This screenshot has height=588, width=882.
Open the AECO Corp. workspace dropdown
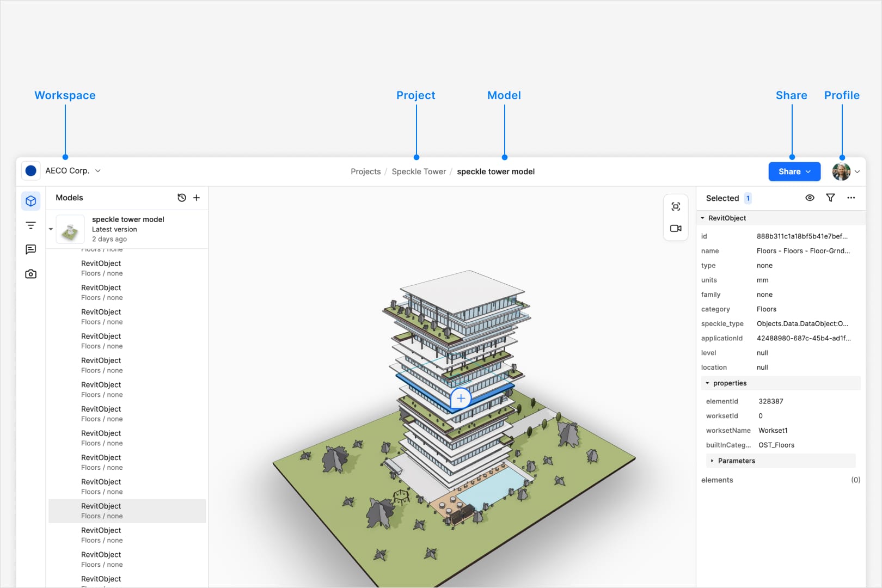pyautogui.click(x=62, y=170)
